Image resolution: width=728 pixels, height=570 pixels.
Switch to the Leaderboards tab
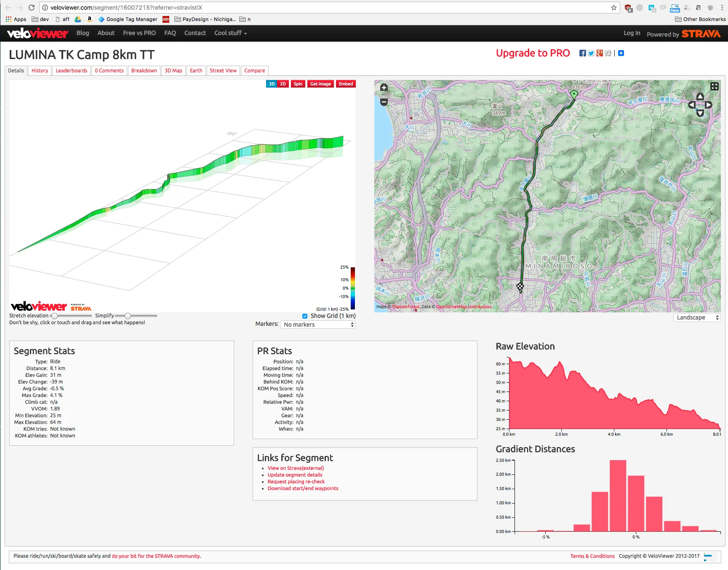point(72,71)
